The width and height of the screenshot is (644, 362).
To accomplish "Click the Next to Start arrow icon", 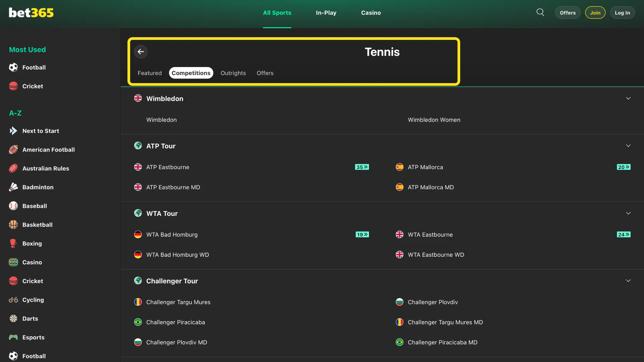I will 13,131.
